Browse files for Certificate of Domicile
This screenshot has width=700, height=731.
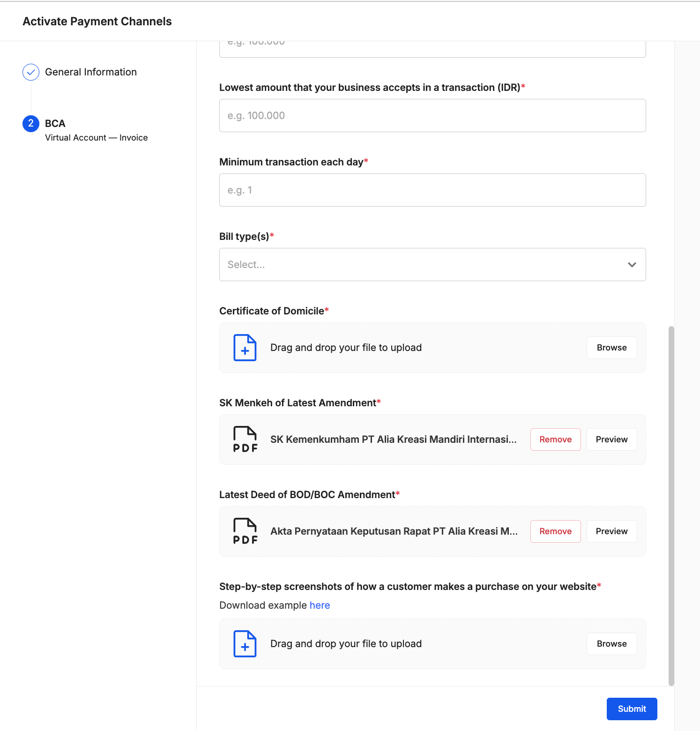(611, 348)
